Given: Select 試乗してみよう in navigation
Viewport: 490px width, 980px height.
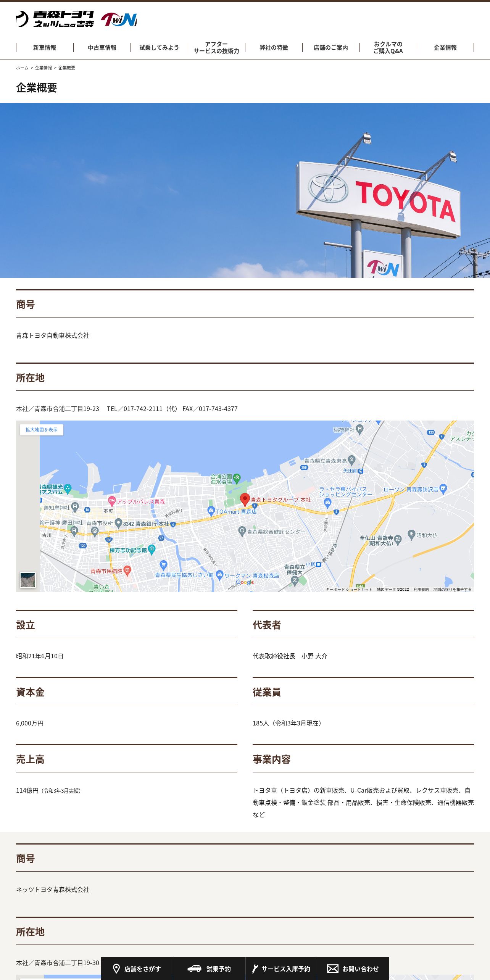Looking at the screenshot, I should click(x=159, y=48).
